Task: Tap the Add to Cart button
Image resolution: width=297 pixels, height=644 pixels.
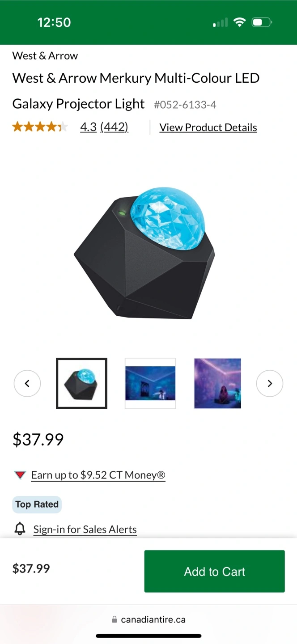Action: tap(215, 571)
